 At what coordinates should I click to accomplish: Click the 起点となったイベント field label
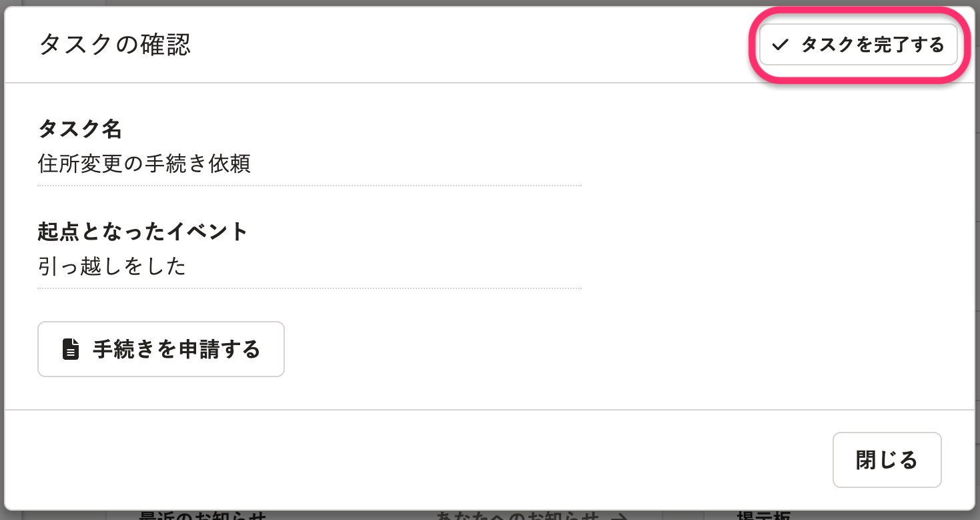point(143,232)
